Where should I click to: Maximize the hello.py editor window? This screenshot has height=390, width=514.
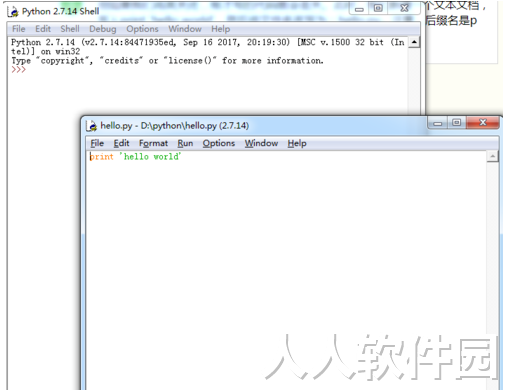click(457, 123)
